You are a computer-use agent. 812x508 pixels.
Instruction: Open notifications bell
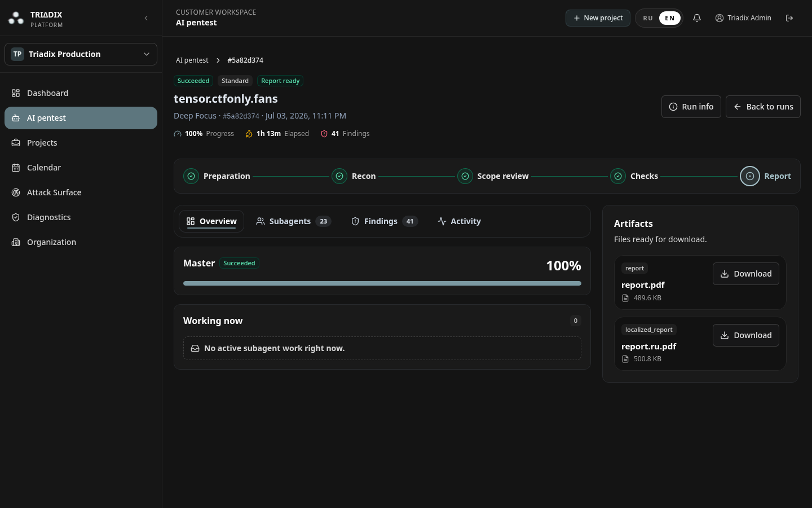point(697,18)
